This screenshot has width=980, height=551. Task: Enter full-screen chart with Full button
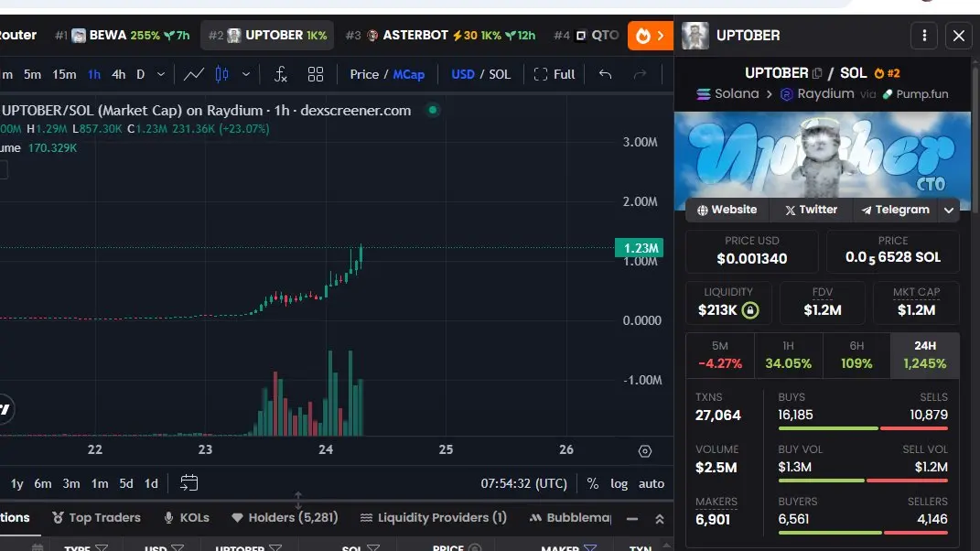click(555, 74)
